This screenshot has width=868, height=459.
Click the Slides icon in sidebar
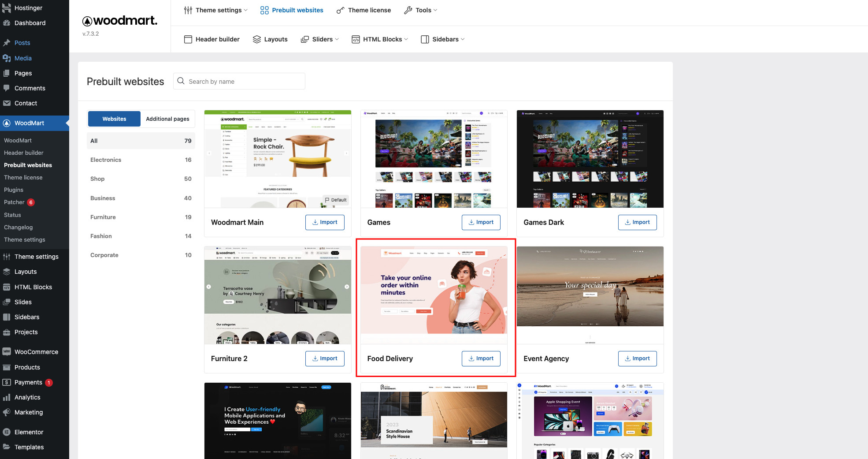click(7, 302)
